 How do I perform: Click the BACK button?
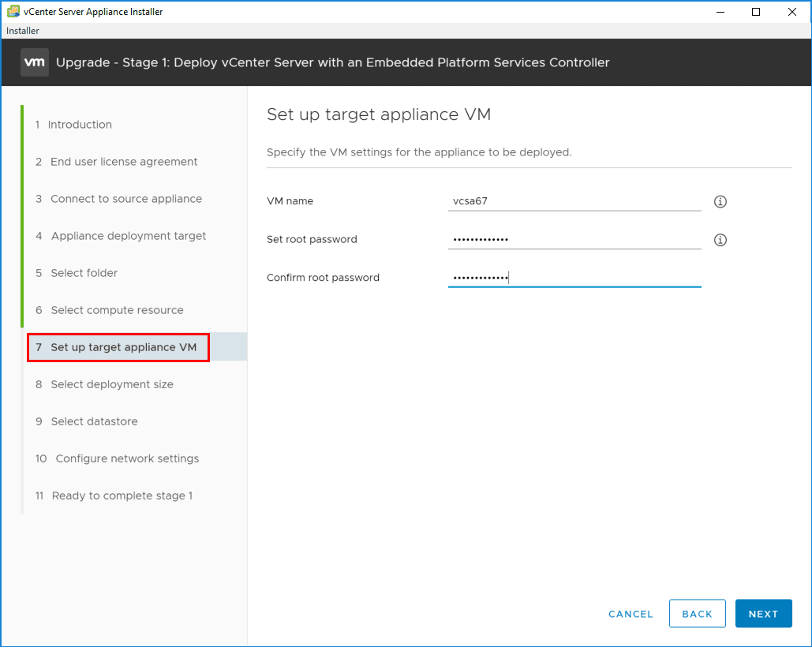tap(697, 614)
